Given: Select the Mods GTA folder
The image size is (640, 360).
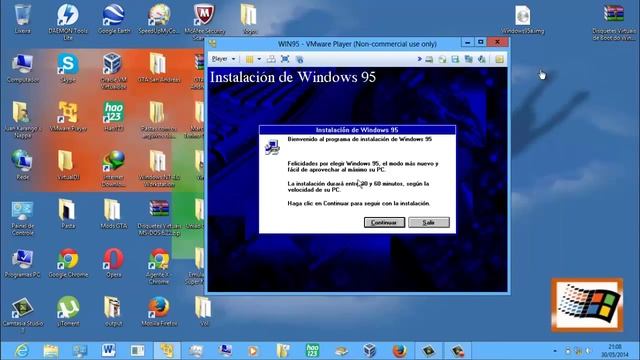Looking at the screenshot, I should coord(113,214).
